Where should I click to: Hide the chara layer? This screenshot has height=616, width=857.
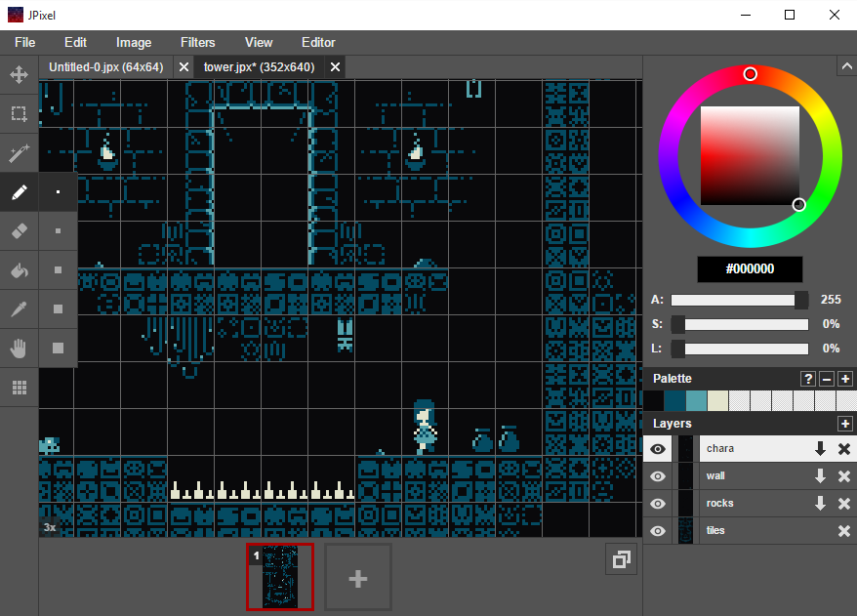(x=658, y=449)
